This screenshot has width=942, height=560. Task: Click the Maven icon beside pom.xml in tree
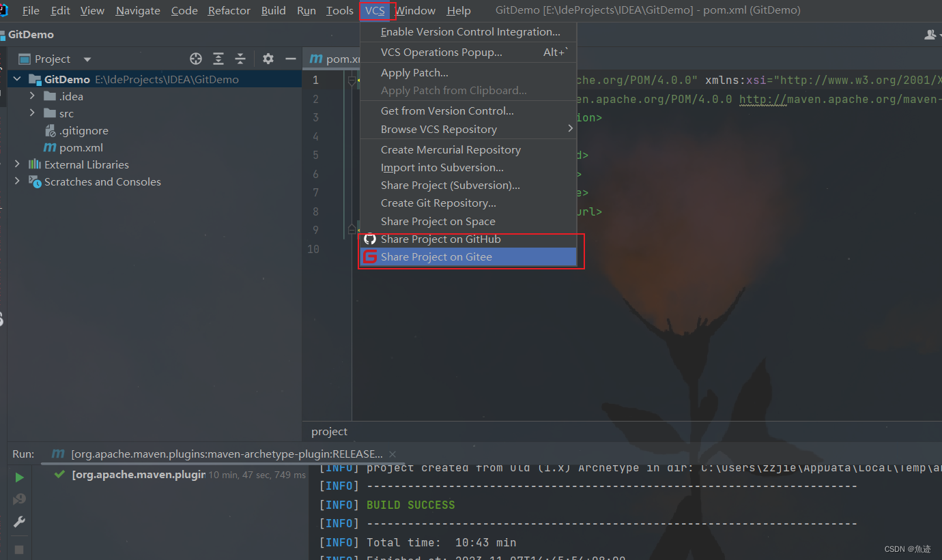pyautogui.click(x=50, y=147)
